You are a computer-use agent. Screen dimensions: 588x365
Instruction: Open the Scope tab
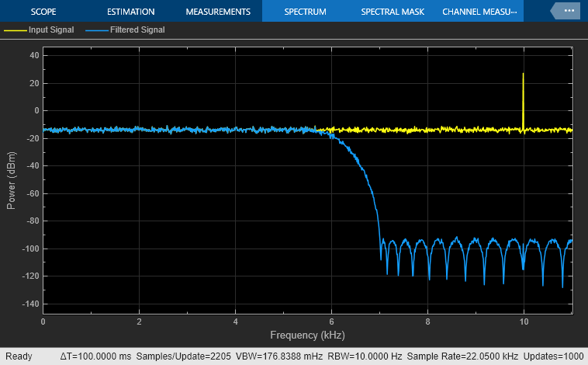[43, 12]
